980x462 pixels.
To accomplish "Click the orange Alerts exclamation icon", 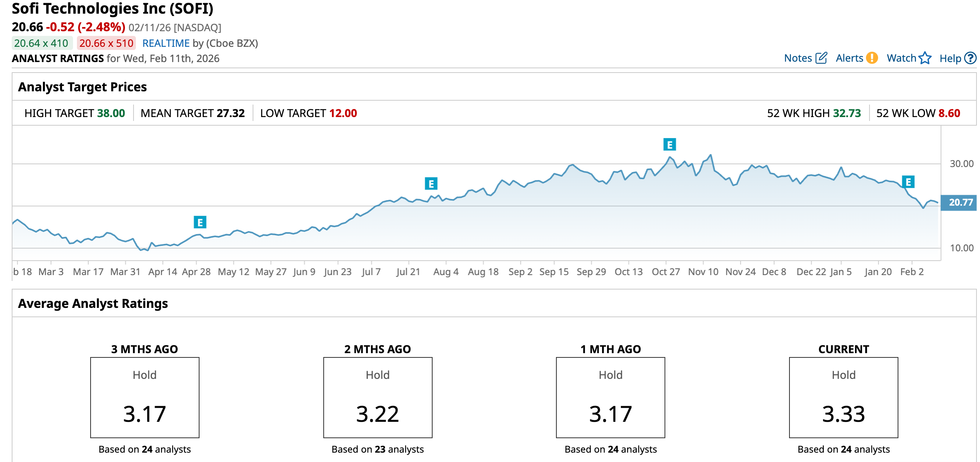I will (x=872, y=58).
